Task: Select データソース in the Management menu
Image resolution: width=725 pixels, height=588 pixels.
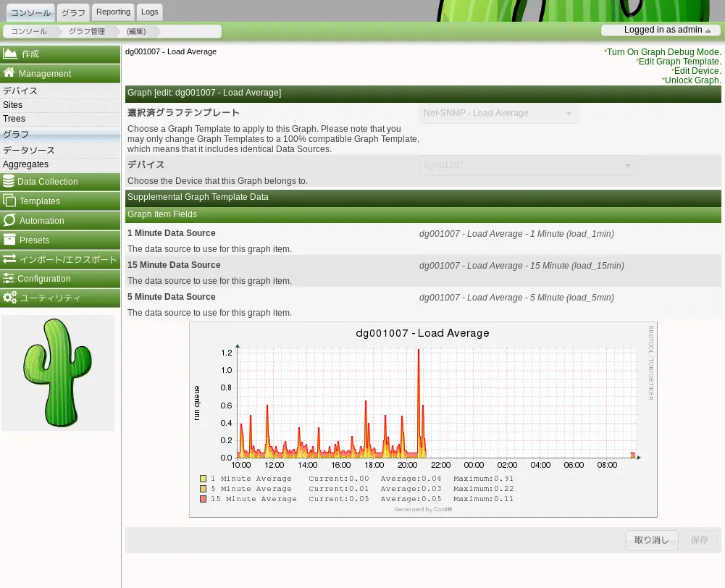Action: coord(29,151)
